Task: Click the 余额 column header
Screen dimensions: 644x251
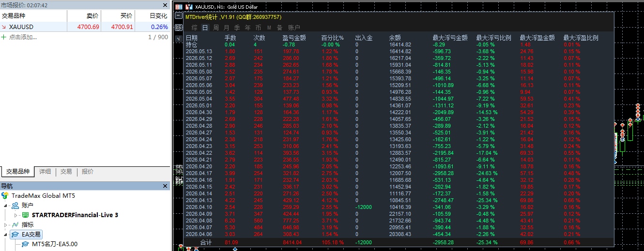Action: [x=395, y=38]
